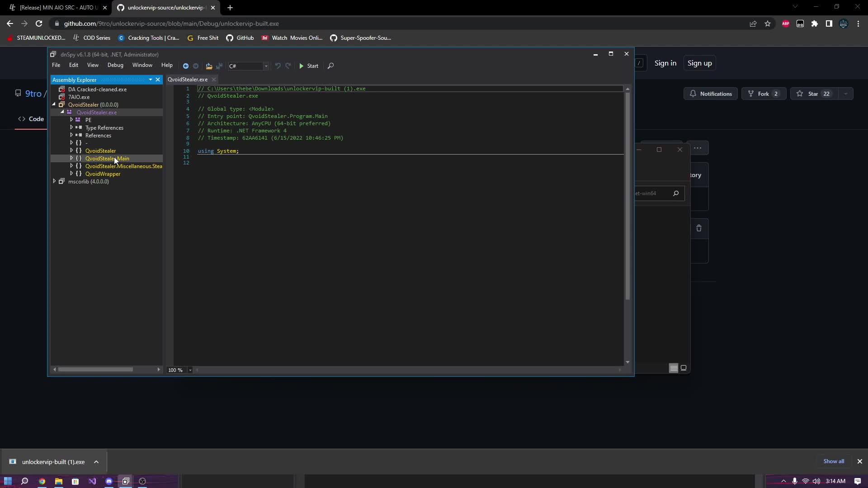Open Discord from the Windows taskbar
Image resolution: width=868 pixels, height=488 pixels.
point(109,481)
